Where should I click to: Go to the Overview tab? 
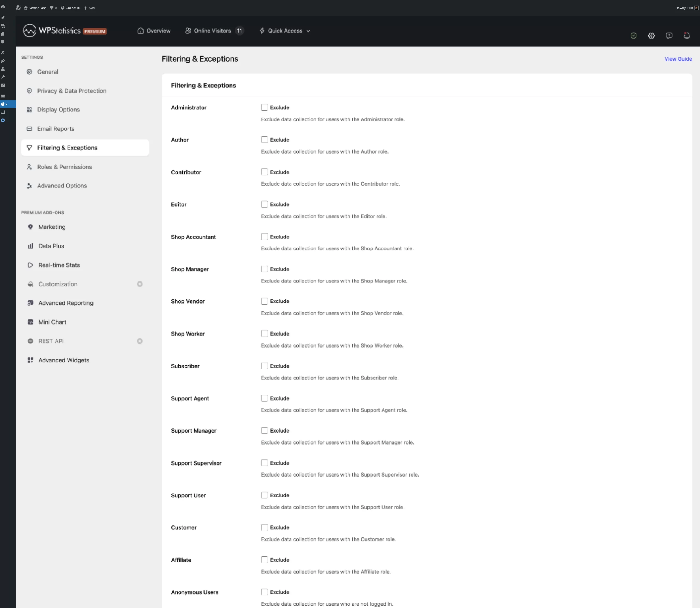[x=154, y=31]
